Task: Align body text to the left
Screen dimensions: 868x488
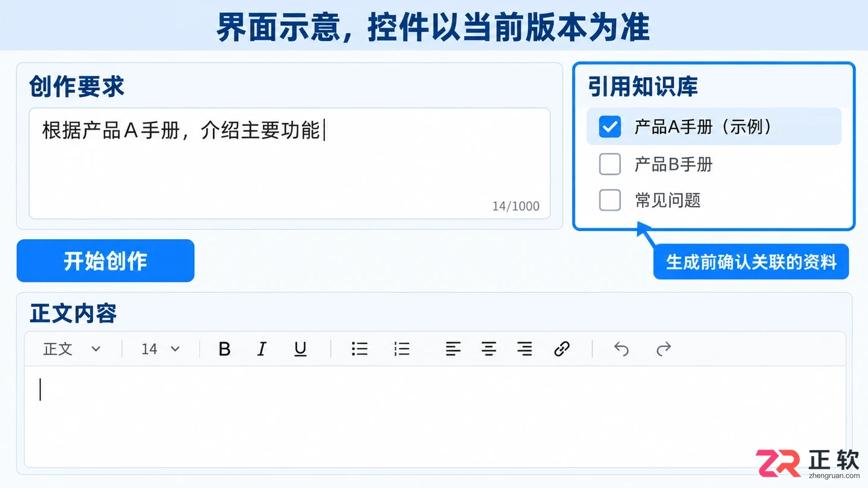Action: coord(453,349)
